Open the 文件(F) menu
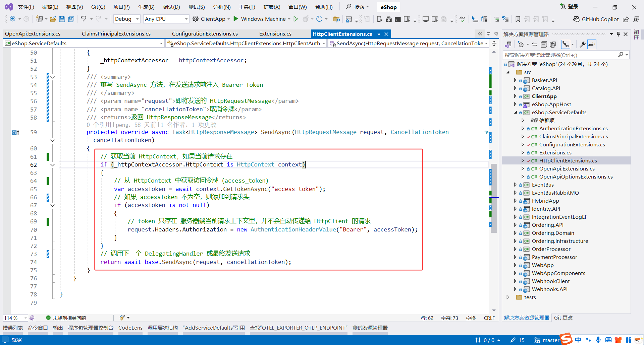644x345 pixels. (x=26, y=7)
